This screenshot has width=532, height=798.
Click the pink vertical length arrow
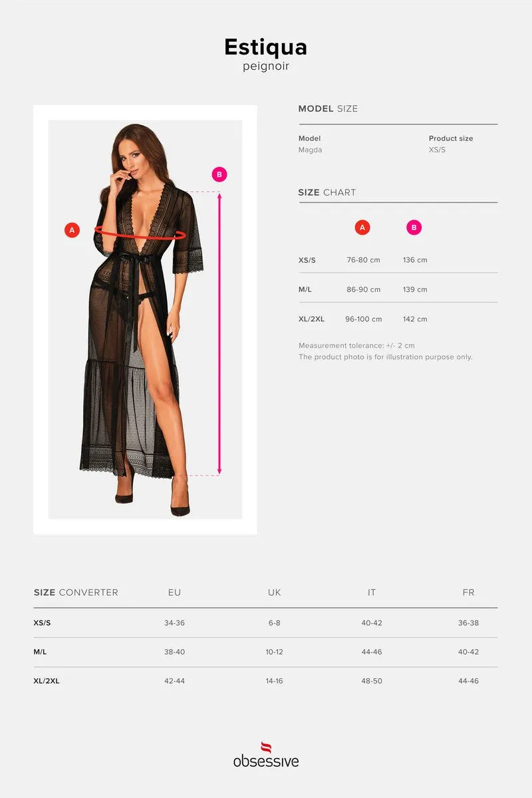pos(219,333)
